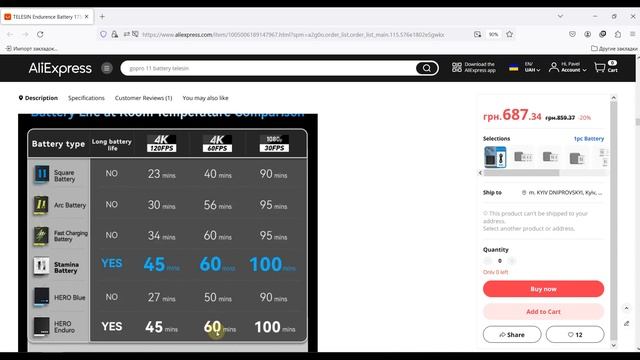Click the HERO Enduro row label
The image size is (640, 360).
tap(64, 327)
